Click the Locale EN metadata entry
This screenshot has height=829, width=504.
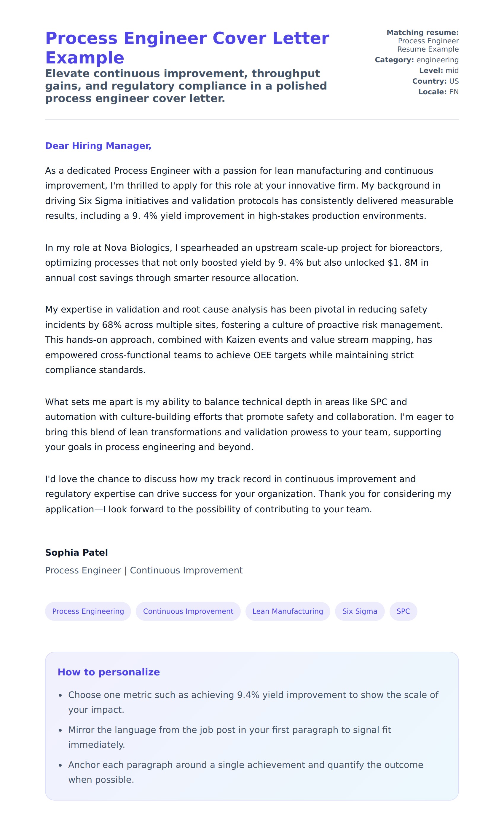point(438,92)
